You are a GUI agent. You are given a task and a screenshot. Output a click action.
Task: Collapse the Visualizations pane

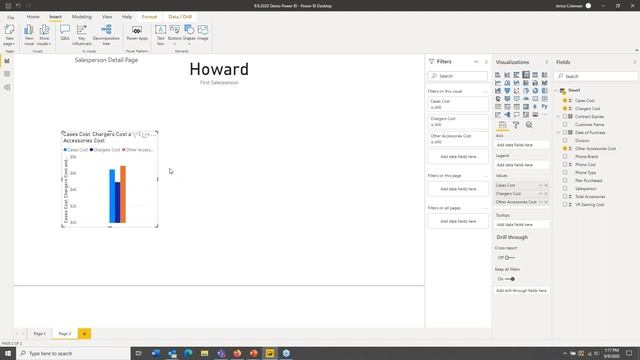(x=547, y=62)
